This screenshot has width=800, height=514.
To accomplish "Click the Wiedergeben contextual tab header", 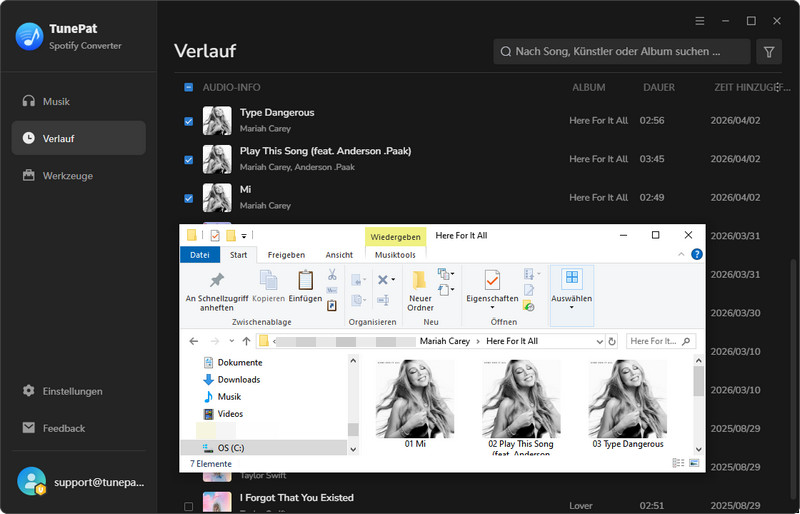I will click(395, 237).
